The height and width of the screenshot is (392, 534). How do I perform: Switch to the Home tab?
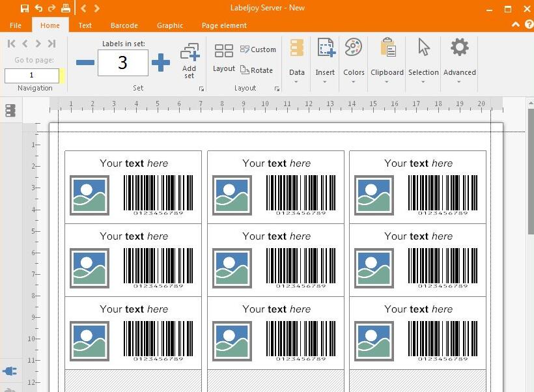click(x=50, y=25)
